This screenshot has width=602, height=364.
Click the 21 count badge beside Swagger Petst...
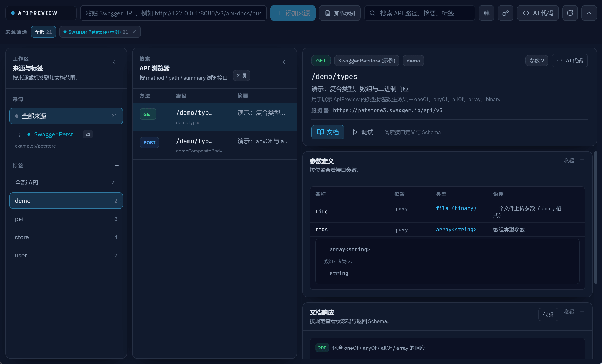[x=88, y=134]
